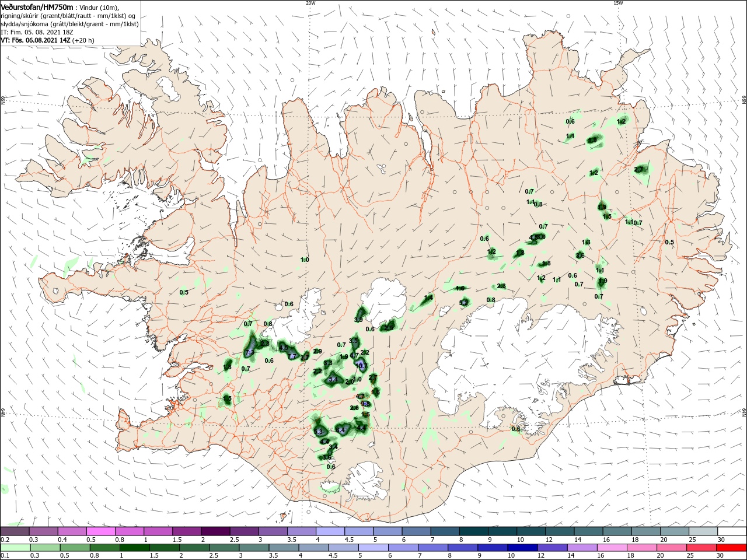
Task: Click the top legend swatch between 18 and 20
Action: 647,531
